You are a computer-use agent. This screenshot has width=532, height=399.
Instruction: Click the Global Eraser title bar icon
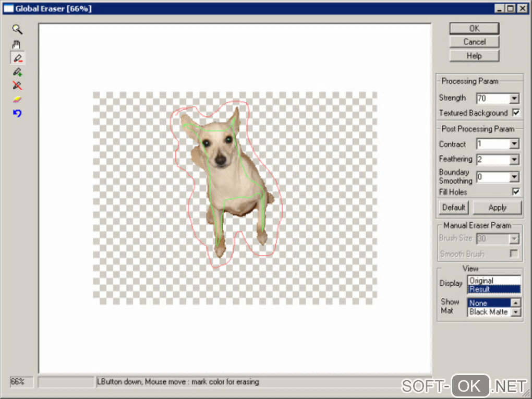pyautogui.click(x=8, y=8)
